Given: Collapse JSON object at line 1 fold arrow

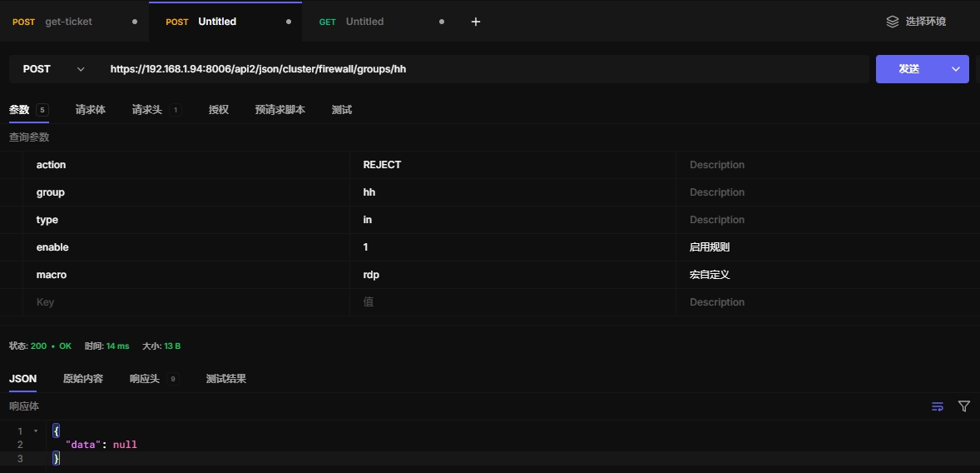Looking at the screenshot, I should (x=35, y=431).
